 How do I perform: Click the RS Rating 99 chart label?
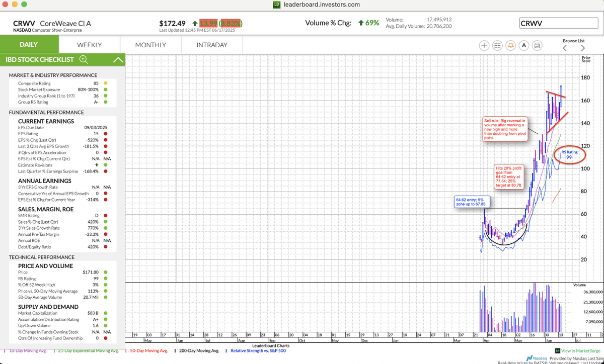[x=569, y=154]
